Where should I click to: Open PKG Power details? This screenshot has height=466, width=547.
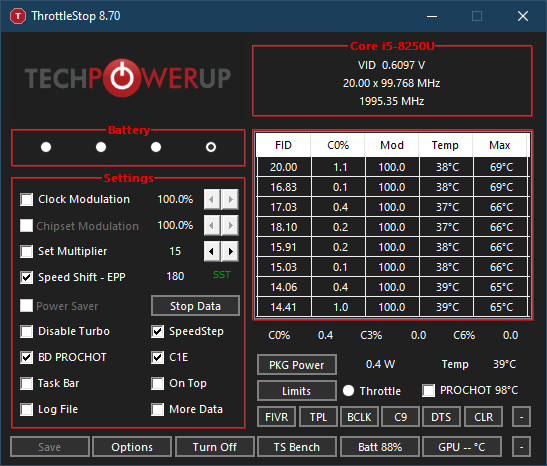pos(297,365)
